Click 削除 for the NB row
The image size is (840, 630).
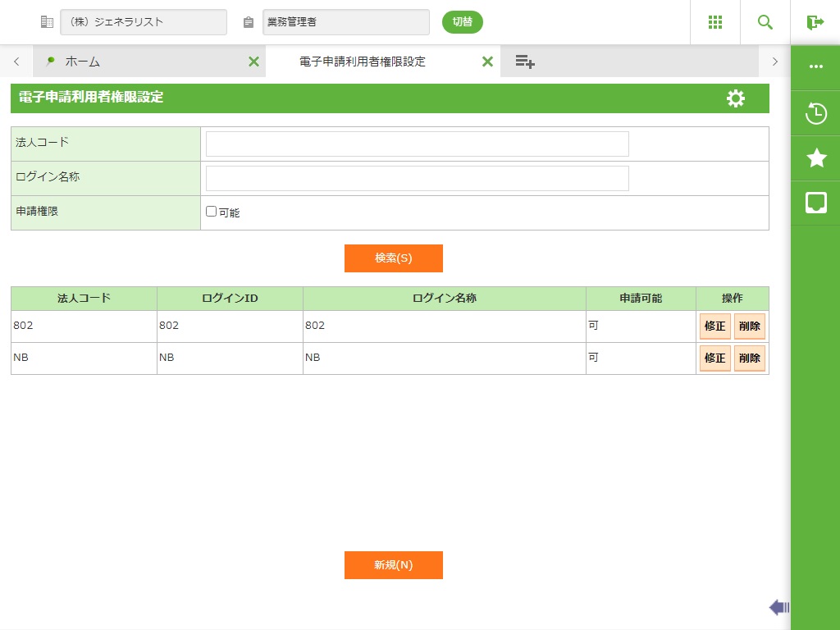(749, 358)
